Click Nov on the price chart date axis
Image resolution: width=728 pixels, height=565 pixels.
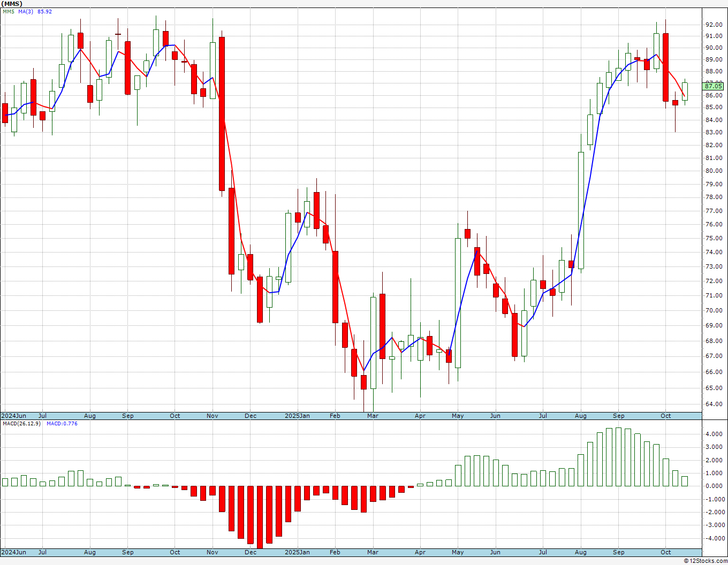(213, 416)
